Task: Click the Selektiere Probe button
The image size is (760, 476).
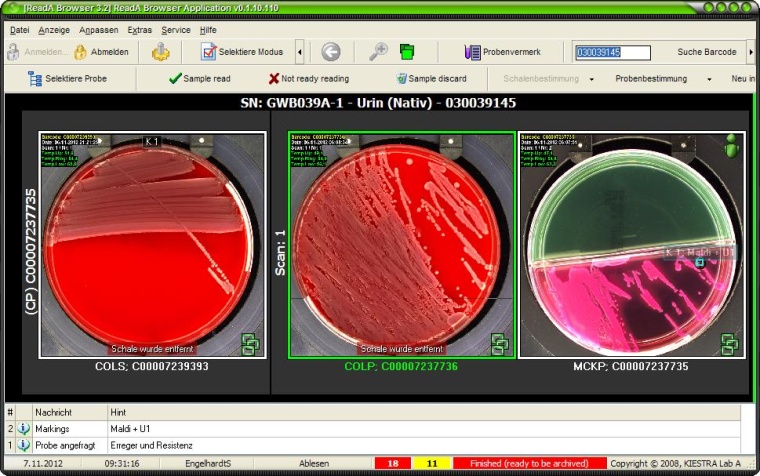Action: [68, 78]
